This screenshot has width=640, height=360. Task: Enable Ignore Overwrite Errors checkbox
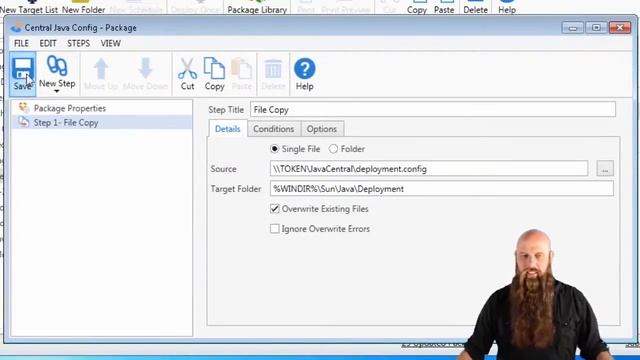[275, 229]
